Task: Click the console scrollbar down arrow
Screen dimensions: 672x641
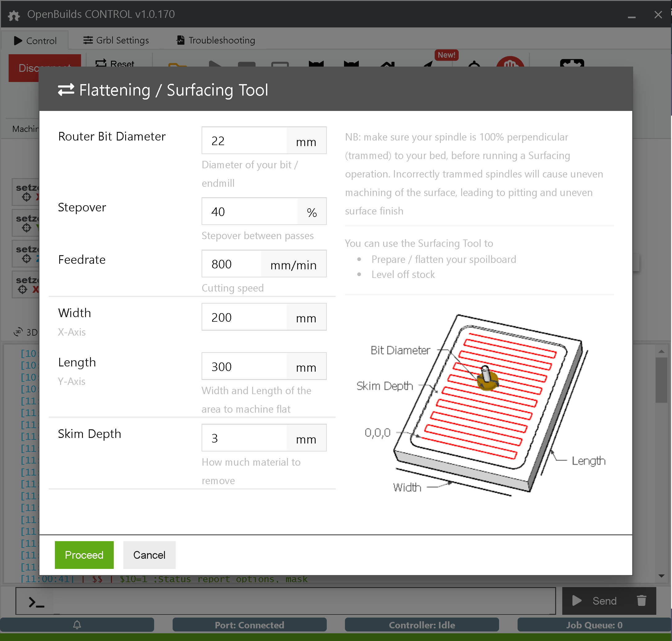Action: 662,576
